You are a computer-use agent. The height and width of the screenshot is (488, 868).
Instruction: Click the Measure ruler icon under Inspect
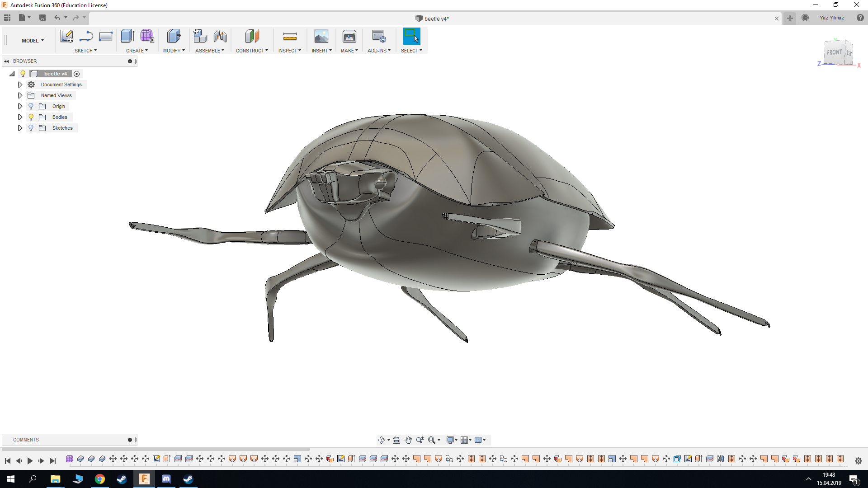(290, 37)
